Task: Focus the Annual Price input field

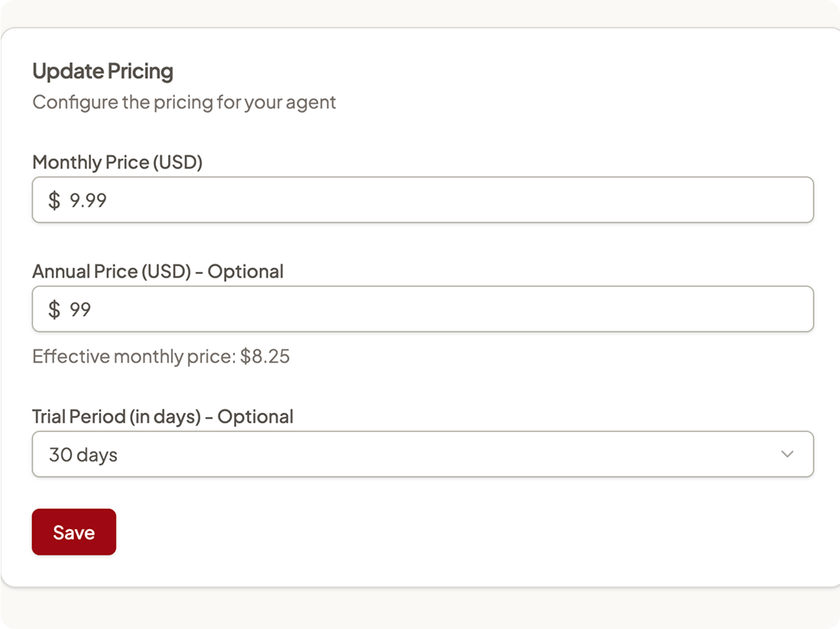Action: [x=422, y=309]
